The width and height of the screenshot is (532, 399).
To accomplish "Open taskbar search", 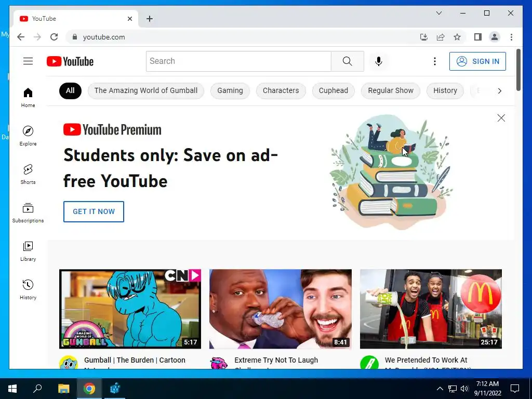I will point(37,389).
